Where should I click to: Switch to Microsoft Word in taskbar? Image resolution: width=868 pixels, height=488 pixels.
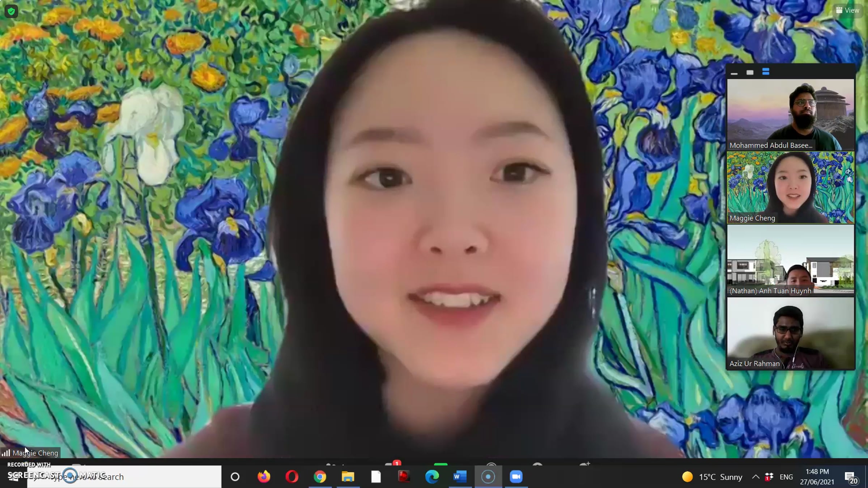(460, 477)
